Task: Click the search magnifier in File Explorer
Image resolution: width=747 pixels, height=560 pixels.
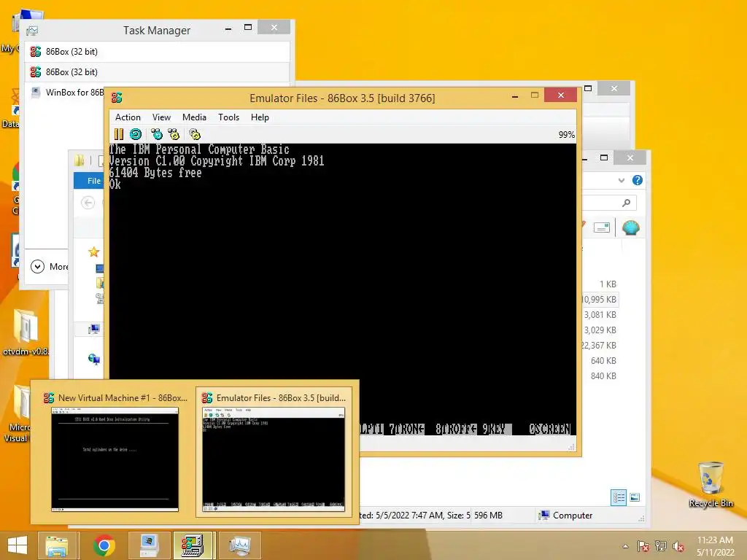Action: (627, 203)
